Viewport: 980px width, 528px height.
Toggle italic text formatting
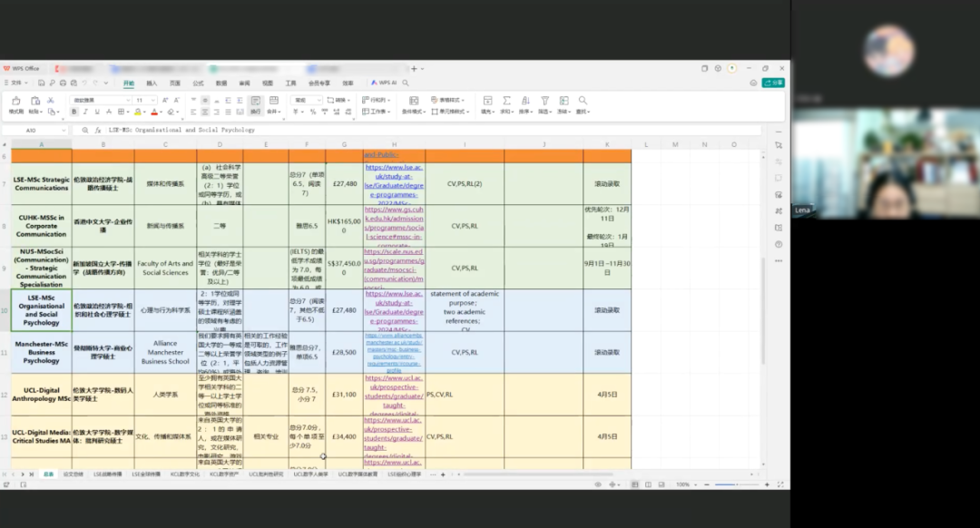[84, 112]
